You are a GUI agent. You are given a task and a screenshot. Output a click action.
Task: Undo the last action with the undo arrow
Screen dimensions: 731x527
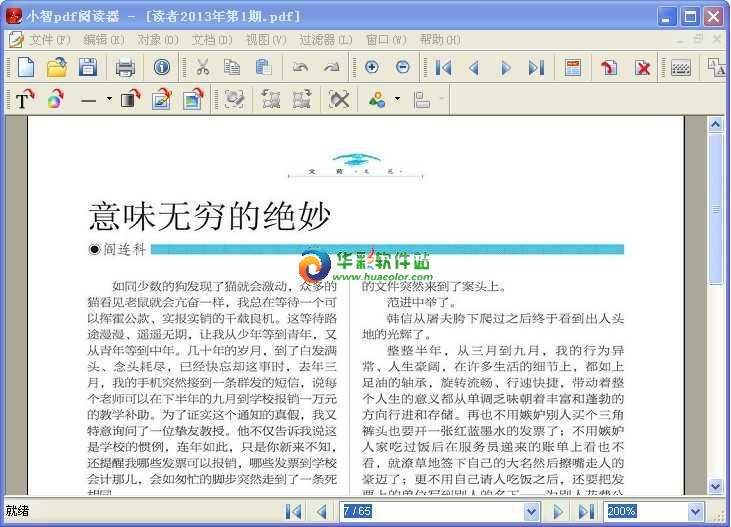300,68
